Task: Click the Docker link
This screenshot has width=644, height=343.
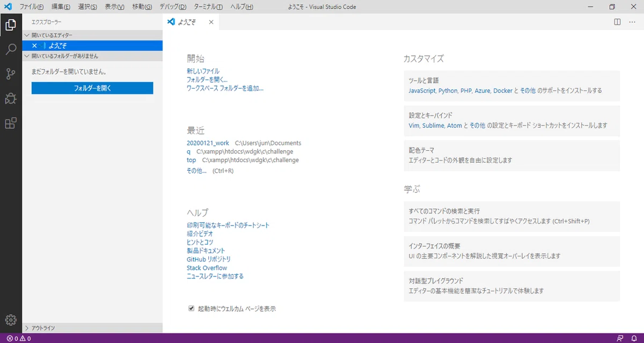Action: pos(503,91)
